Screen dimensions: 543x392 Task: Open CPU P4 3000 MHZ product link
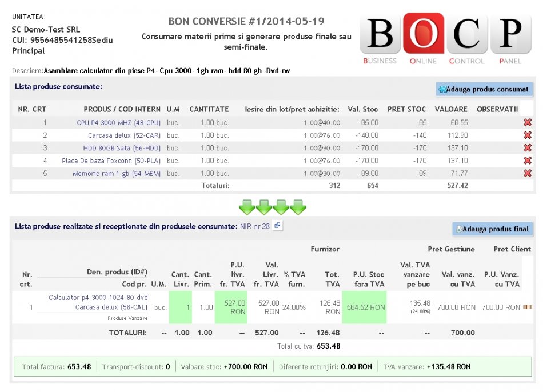pyautogui.click(x=118, y=123)
